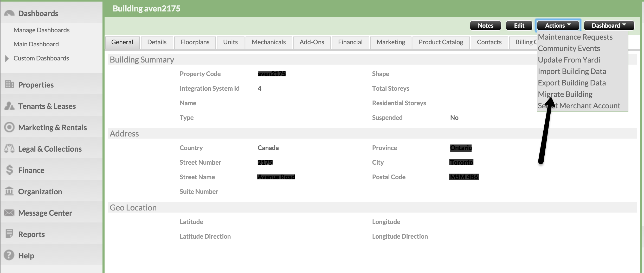Image resolution: width=644 pixels, height=273 pixels.
Task: Click the Reports document icon
Action: (9, 234)
